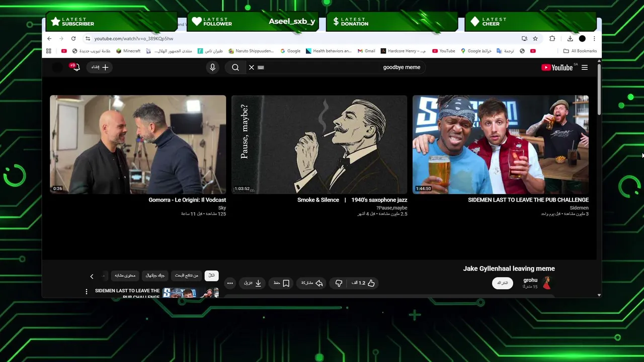Open the site information icon in address bar
Screen dimensions: 644x362
88,39
